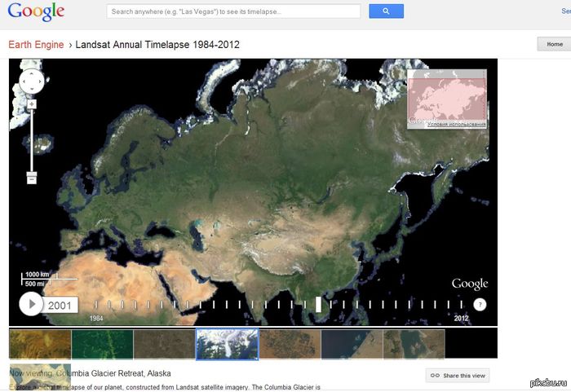Viewport: 571px width, 392px height.
Task: Pan map left with compass arrow
Action: (x=24, y=81)
